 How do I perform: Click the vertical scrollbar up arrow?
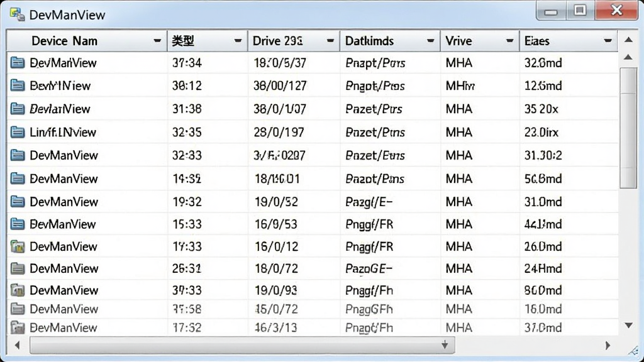click(x=628, y=57)
